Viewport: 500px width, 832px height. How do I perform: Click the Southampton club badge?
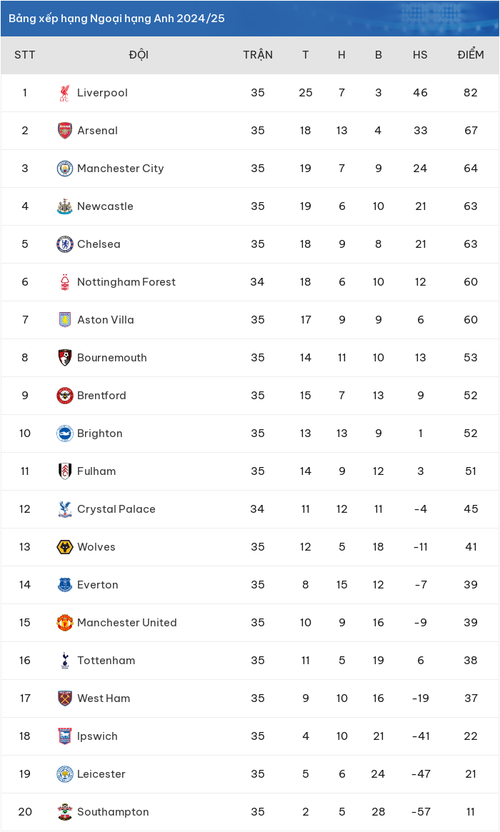coord(65,812)
